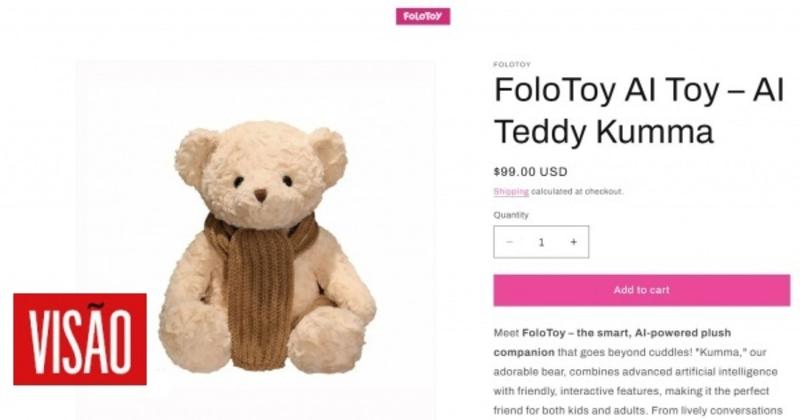Click the Quantity label

coord(511,215)
